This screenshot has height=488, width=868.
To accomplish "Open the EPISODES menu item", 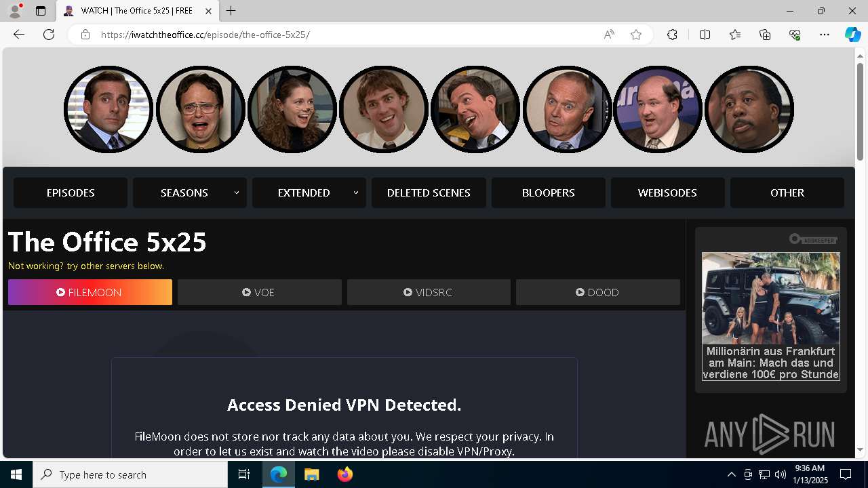I will [71, 192].
